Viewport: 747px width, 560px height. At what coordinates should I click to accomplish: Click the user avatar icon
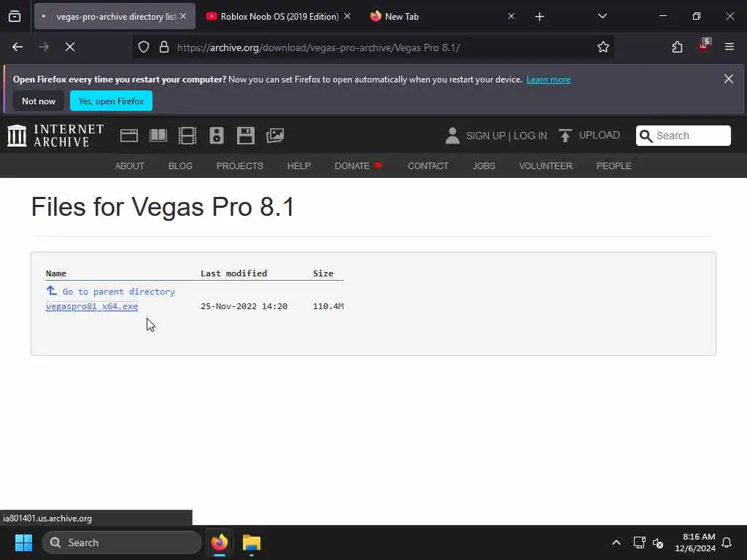tap(452, 136)
